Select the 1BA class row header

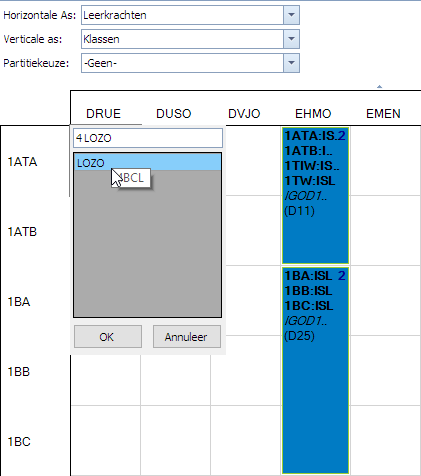(x=19, y=302)
